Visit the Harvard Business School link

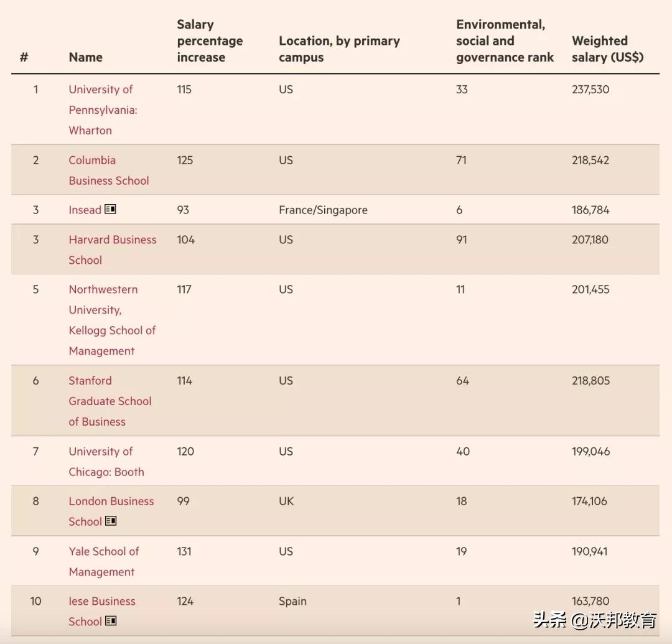112,250
